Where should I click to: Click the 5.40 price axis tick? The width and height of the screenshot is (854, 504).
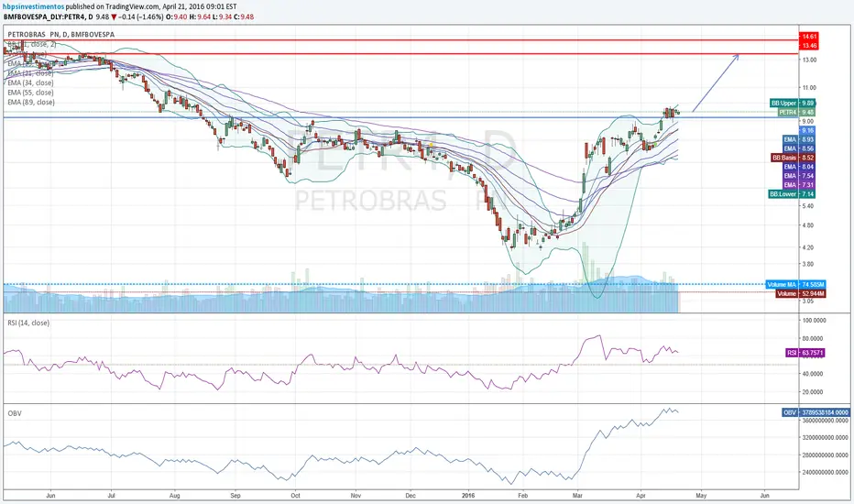pos(807,206)
